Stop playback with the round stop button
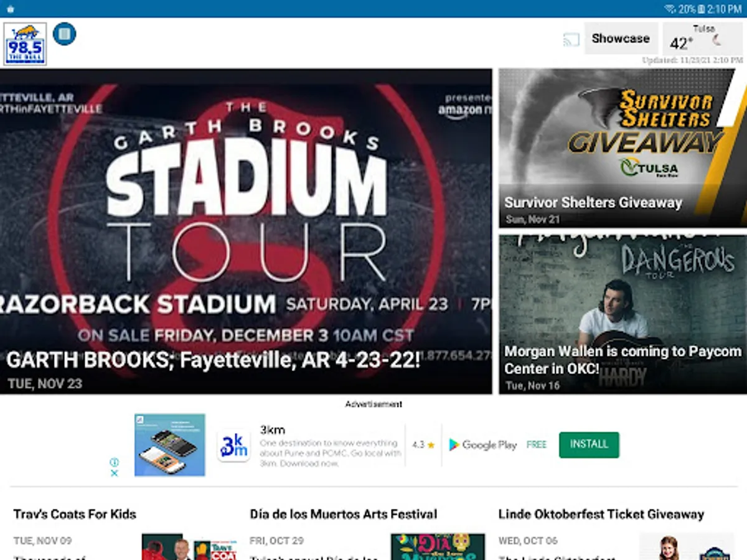The width and height of the screenshot is (747, 560). [65, 34]
